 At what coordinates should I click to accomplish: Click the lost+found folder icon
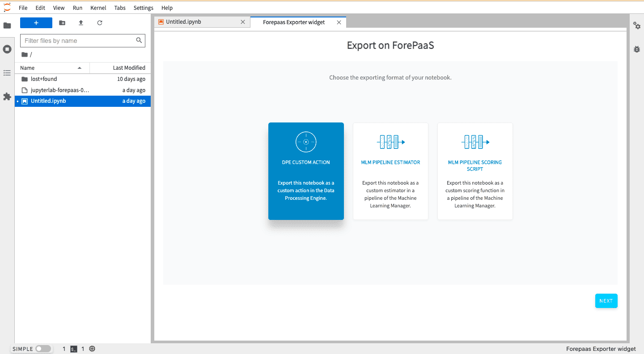[25, 79]
